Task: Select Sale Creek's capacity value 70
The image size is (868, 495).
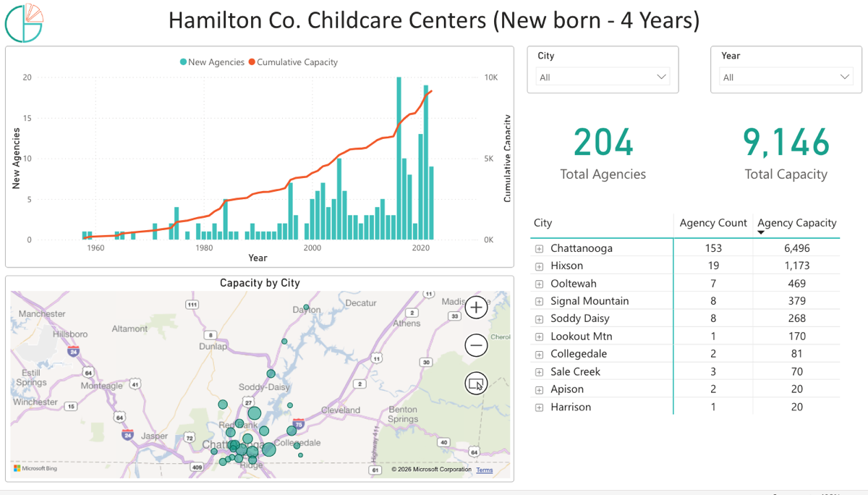Action: point(796,372)
